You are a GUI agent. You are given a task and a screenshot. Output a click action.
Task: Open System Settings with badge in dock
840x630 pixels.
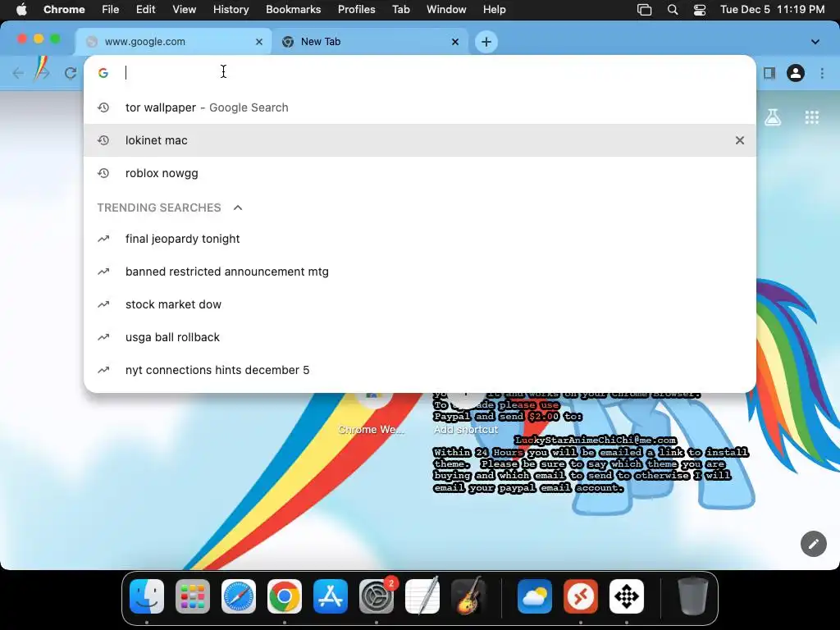(x=377, y=596)
